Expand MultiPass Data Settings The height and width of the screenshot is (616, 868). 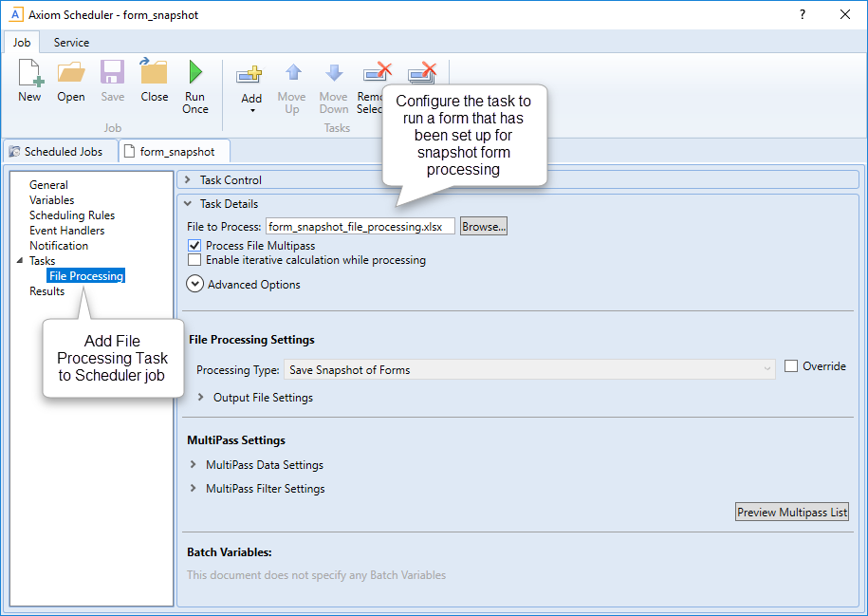(x=194, y=465)
